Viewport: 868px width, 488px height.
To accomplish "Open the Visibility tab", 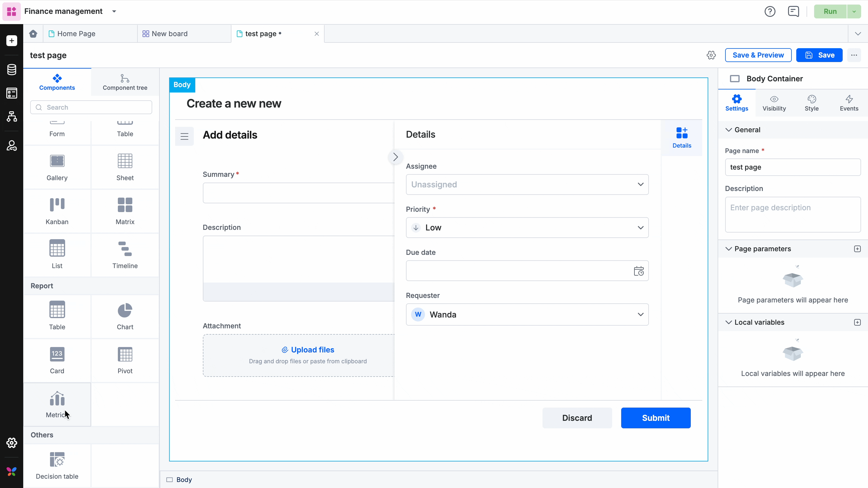I will coord(774,103).
